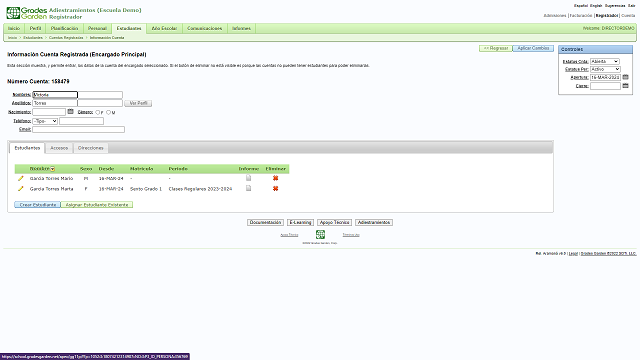Go to the Admisiones module link
Image resolution: width=640 pixels, height=360 pixels.
555,16
